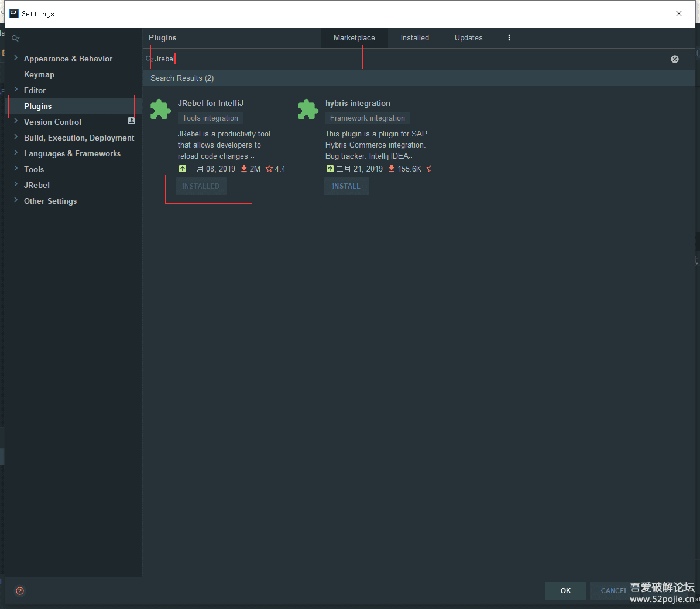Click the hybris integration plugin icon
This screenshot has width=700, height=609.
[308, 110]
